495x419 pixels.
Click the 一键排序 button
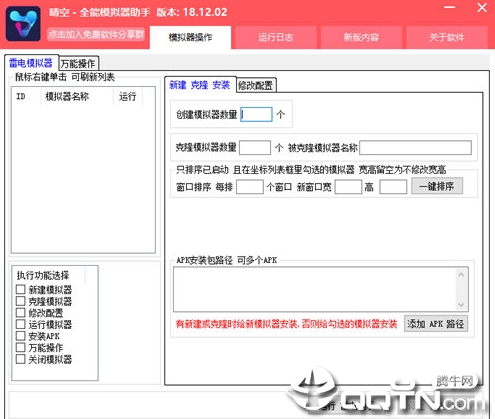point(437,186)
